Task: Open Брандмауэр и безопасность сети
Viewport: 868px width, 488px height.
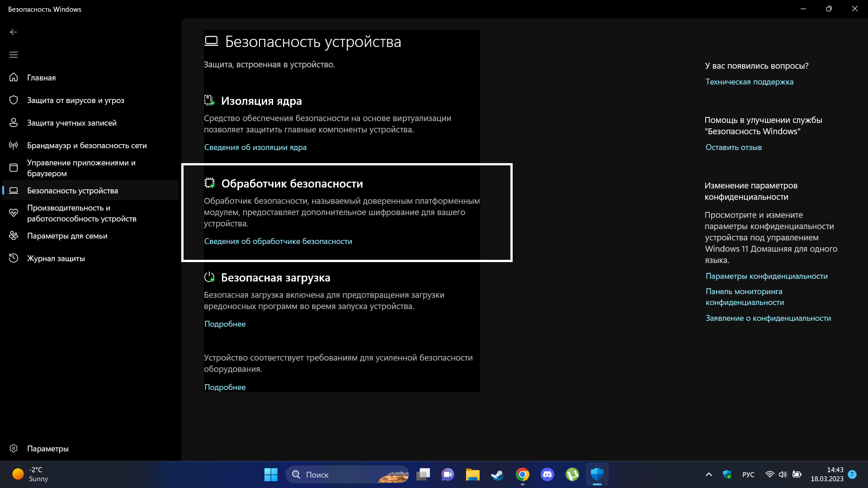Action: coord(90,145)
